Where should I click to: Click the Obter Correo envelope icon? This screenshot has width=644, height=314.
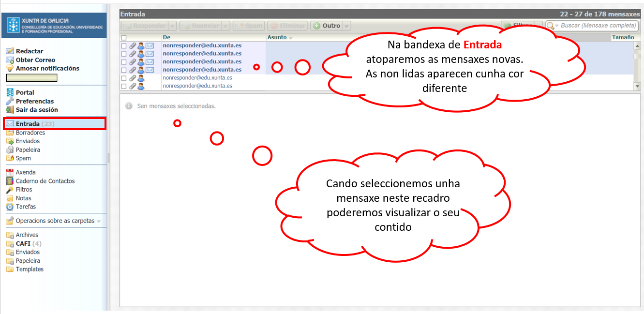click(10, 60)
